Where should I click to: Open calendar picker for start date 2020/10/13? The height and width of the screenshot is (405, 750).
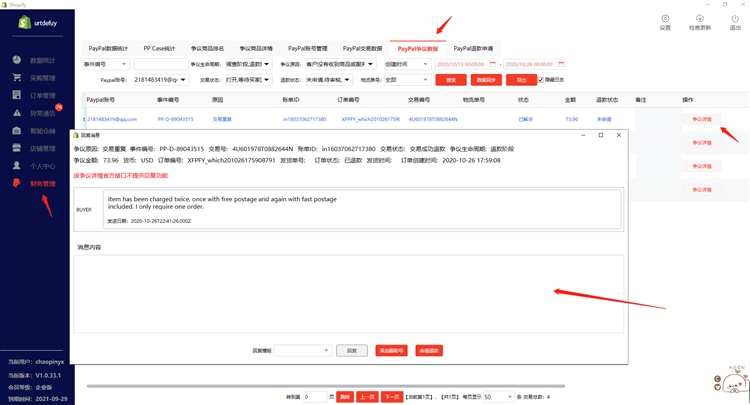click(x=493, y=64)
